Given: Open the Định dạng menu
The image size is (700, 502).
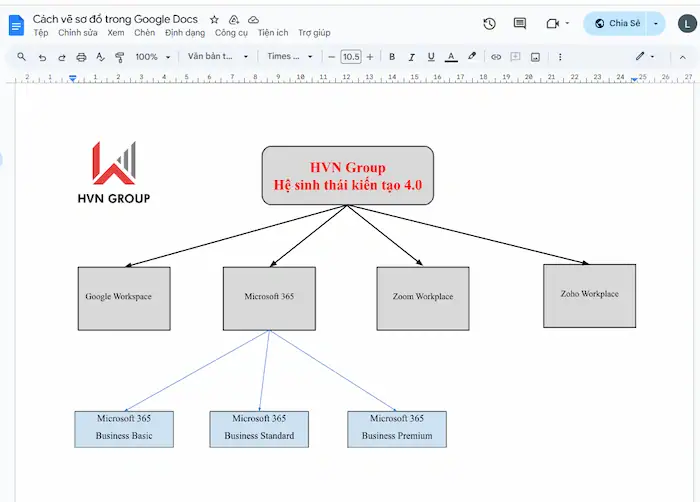Looking at the screenshot, I should pyautogui.click(x=185, y=33).
